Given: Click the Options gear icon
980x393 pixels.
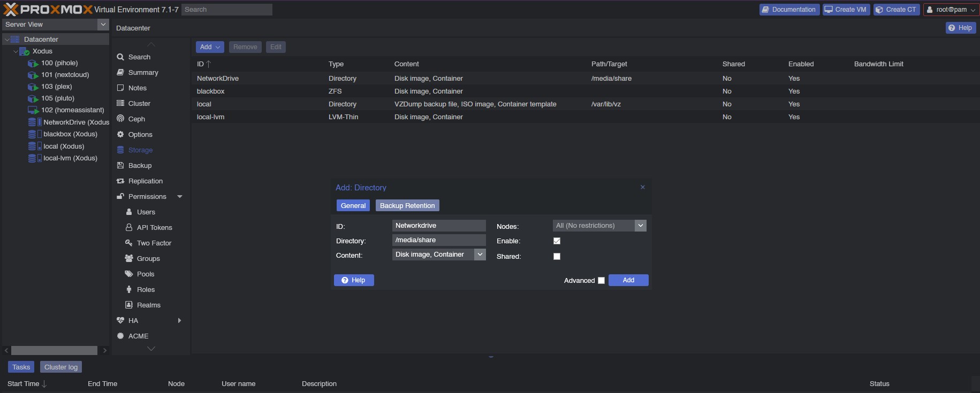Looking at the screenshot, I should (x=120, y=134).
